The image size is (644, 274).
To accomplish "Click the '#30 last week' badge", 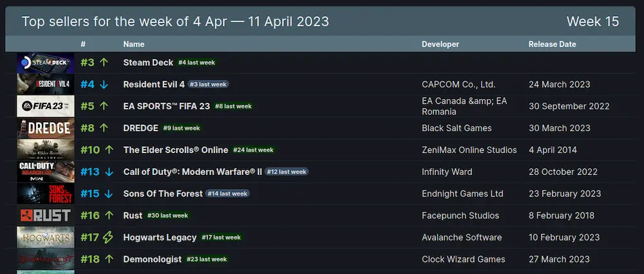I will tap(167, 215).
